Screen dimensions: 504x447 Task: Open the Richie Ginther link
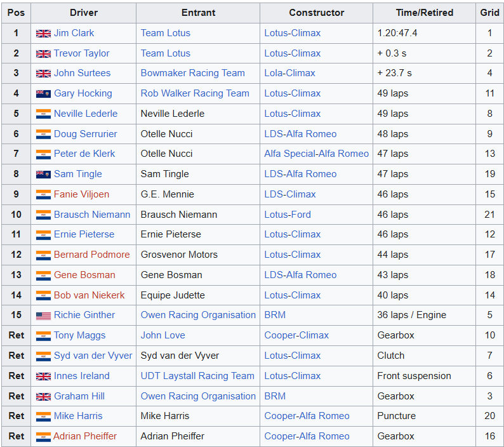(x=84, y=315)
